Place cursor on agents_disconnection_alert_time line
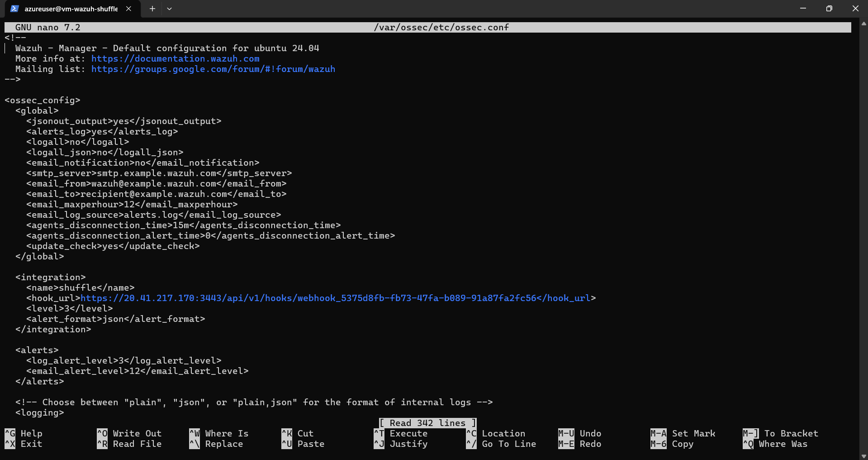The height and width of the screenshot is (460, 868). click(x=211, y=235)
